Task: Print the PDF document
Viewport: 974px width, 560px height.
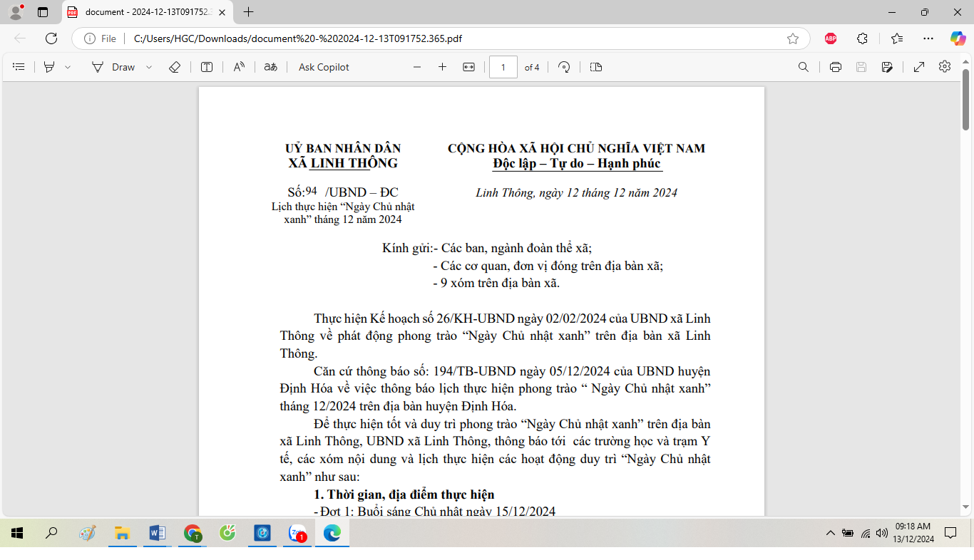Action: (x=836, y=67)
